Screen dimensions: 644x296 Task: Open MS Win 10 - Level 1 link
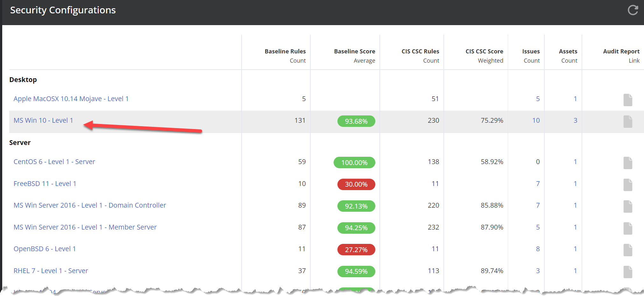(43, 120)
